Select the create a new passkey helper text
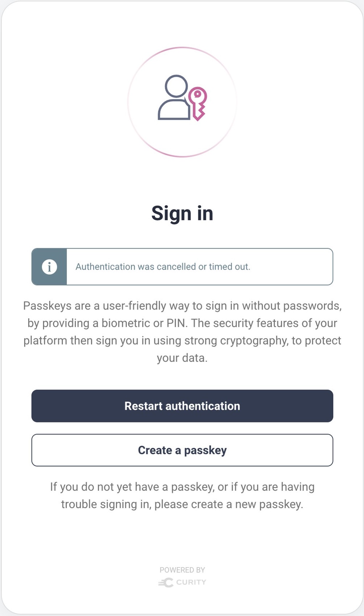This screenshot has height=616, width=364. click(x=182, y=495)
